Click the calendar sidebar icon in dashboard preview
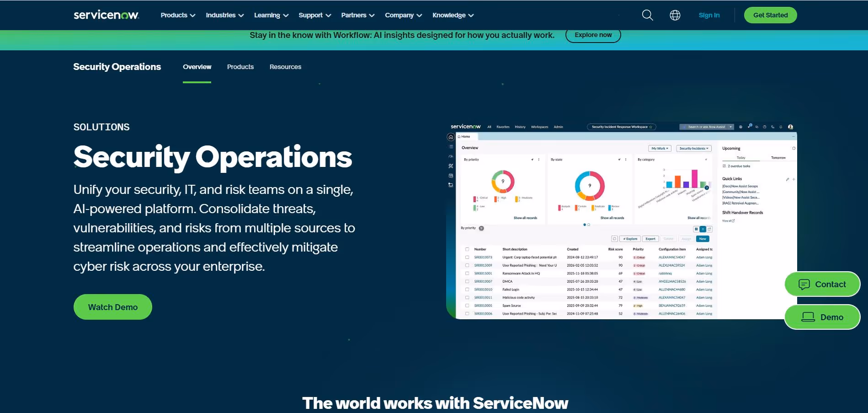Screen dimensions: 868x413 coord(451,176)
